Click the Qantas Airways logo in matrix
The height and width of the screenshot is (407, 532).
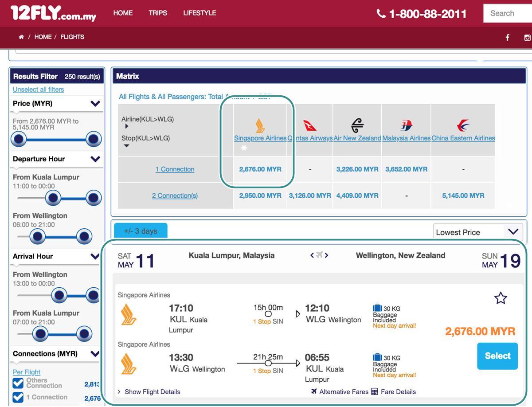[x=310, y=125]
